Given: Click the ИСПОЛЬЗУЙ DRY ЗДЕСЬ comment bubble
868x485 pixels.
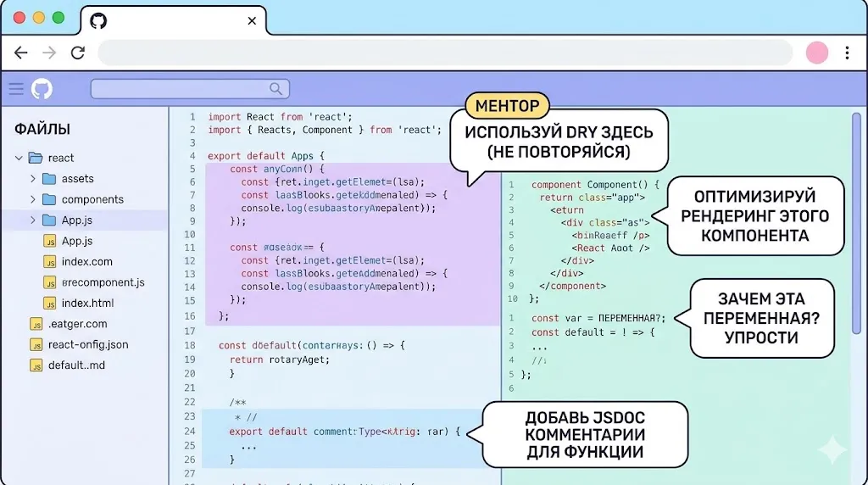Looking at the screenshot, I should (559, 142).
